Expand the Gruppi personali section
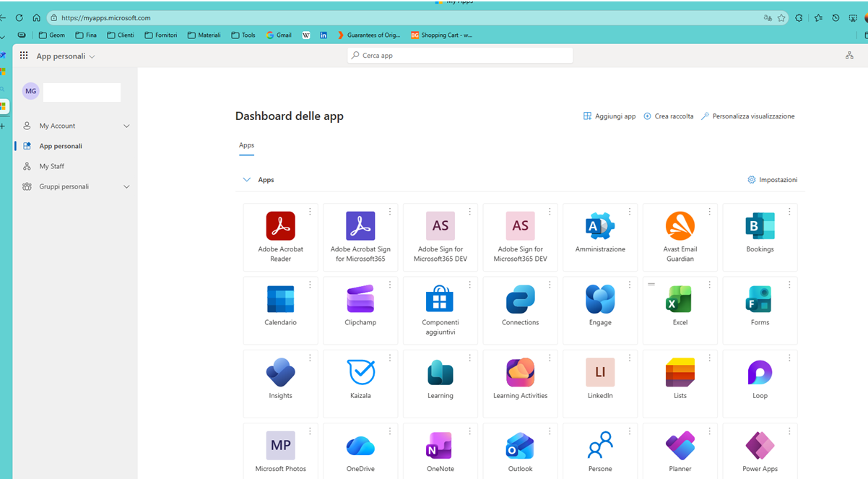The height and width of the screenshot is (479, 868). [126, 186]
